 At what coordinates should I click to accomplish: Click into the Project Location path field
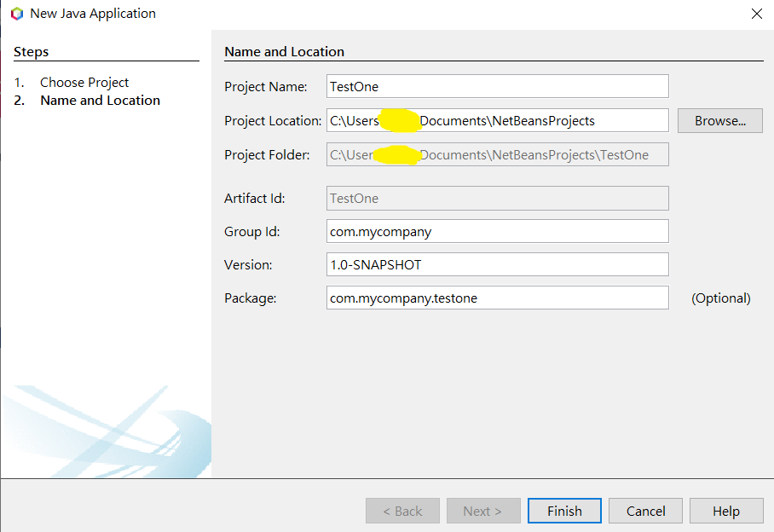point(498,120)
